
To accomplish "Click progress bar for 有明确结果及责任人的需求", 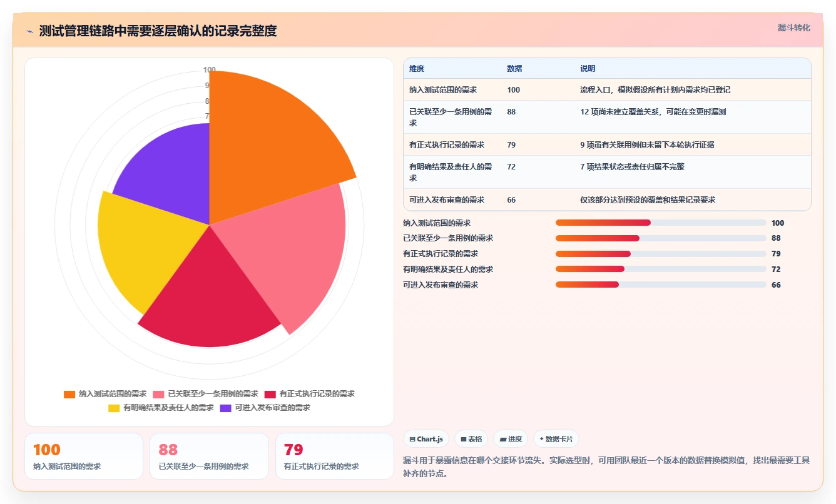I will point(661,270).
